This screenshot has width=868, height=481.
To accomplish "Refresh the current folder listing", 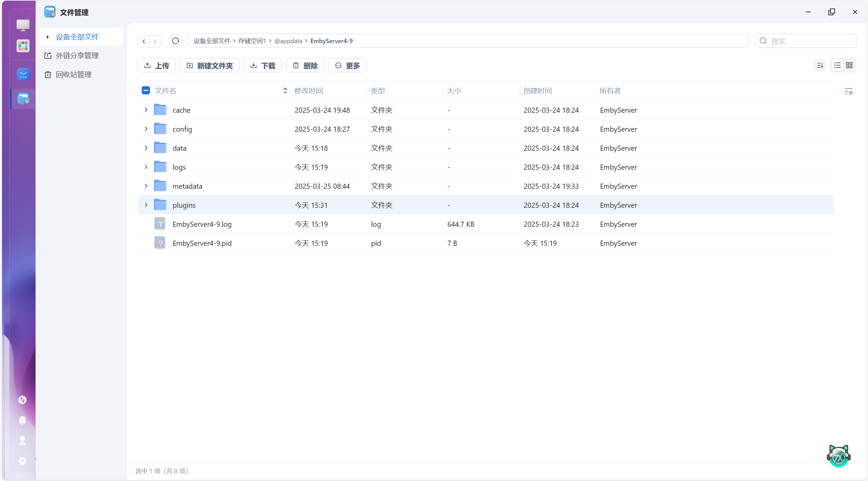I will (175, 41).
